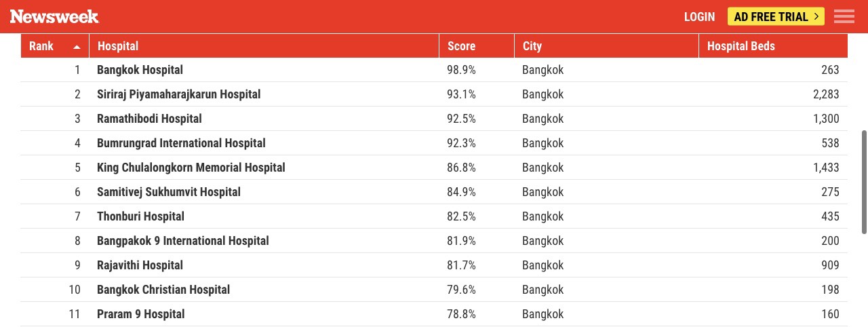The image size is (868, 327).
Task: Click the Rank column header label
Action: pyautogui.click(x=41, y=46)
